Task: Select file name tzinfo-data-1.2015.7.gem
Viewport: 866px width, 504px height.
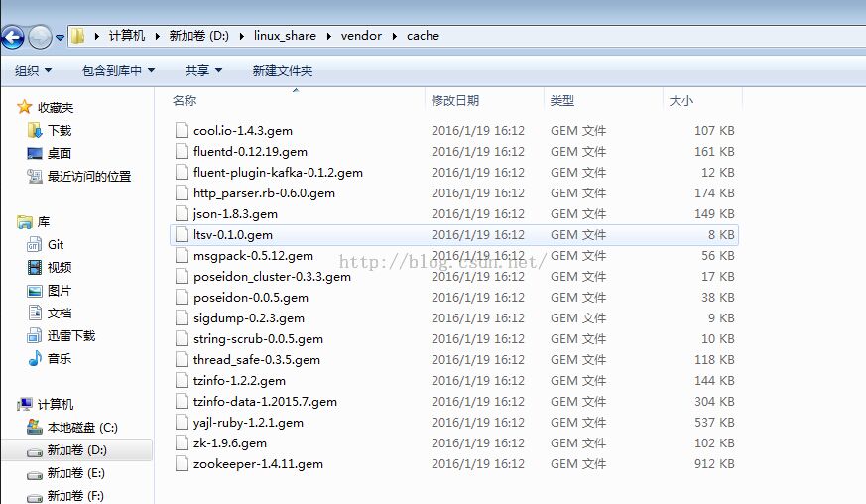Action: [x=265, y=402]
